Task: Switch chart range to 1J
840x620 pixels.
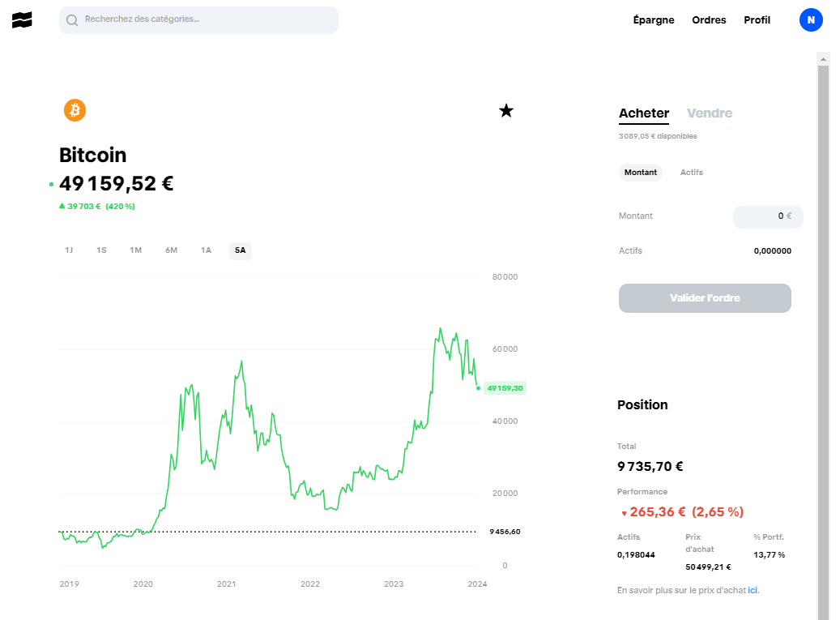Action: pos(69,250)
